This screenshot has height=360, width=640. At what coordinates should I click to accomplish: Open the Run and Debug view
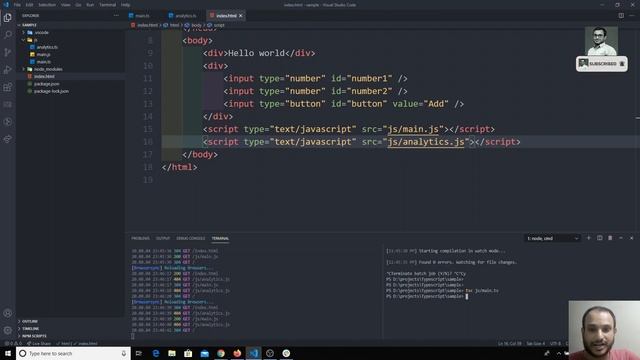tap(7, 70)
